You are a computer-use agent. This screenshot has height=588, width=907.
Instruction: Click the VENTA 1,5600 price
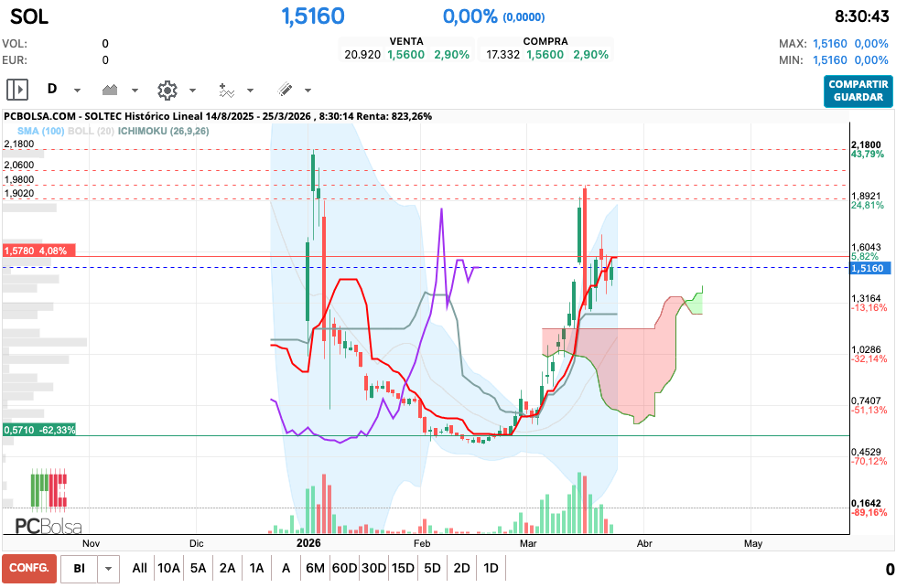(x=406, y=55)
